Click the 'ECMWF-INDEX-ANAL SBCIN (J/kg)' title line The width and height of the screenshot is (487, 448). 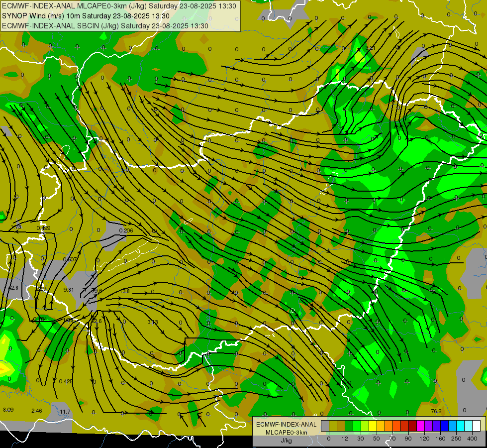pos(105,26)
